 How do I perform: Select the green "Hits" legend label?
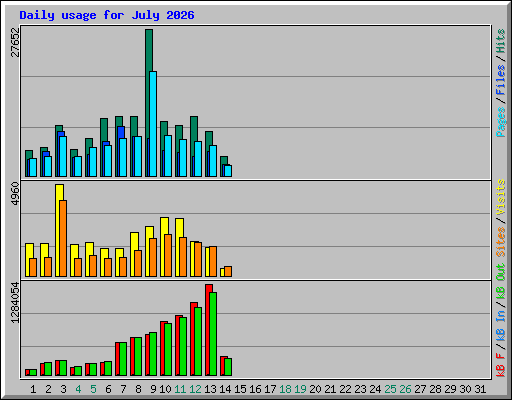point(501,41)
